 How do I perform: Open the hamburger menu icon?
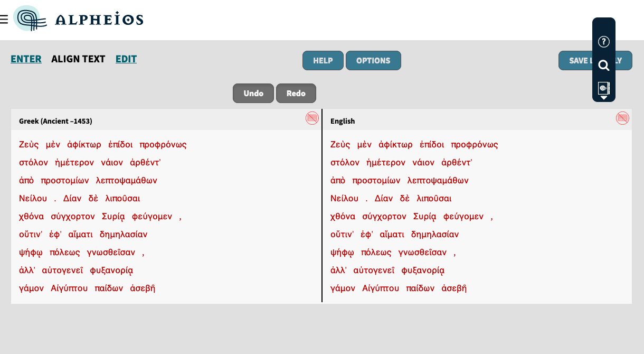[x=5, y=18]
